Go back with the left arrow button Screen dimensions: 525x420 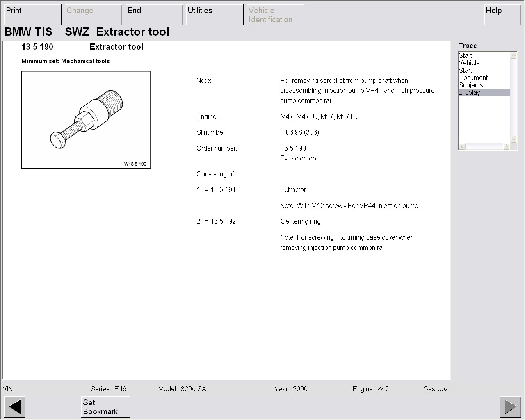click(15, 407)
